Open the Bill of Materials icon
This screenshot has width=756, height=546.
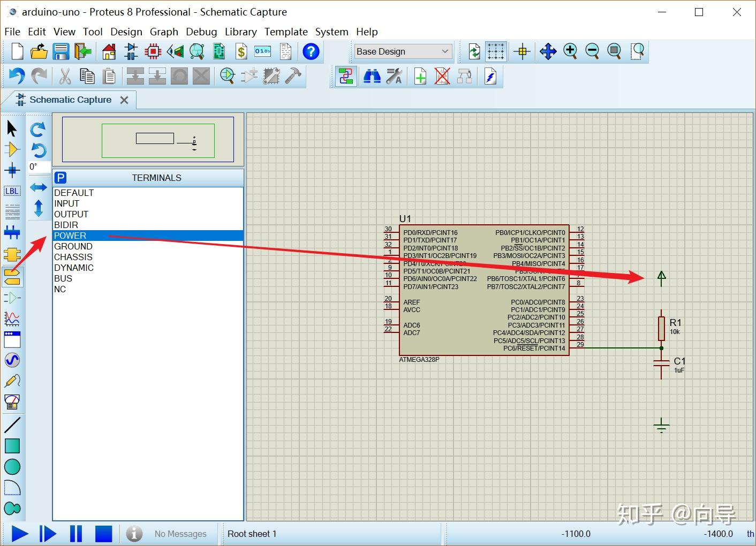point(241,52)
